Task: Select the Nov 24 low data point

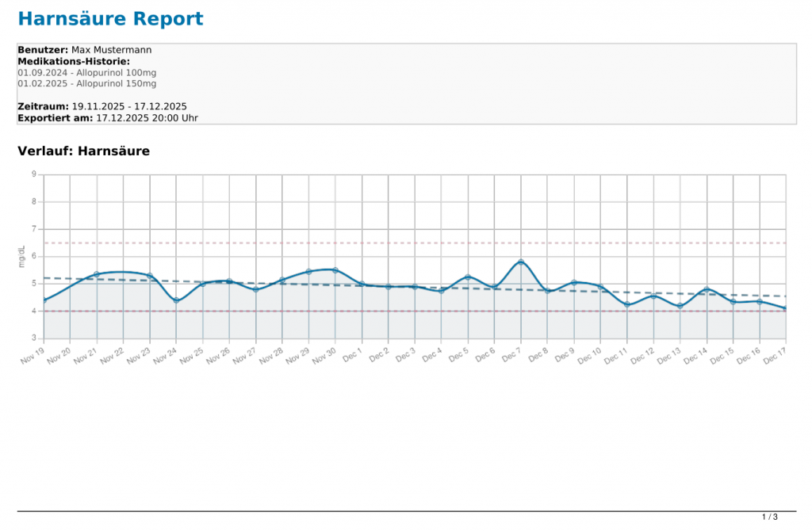Action: pos(176,300)
